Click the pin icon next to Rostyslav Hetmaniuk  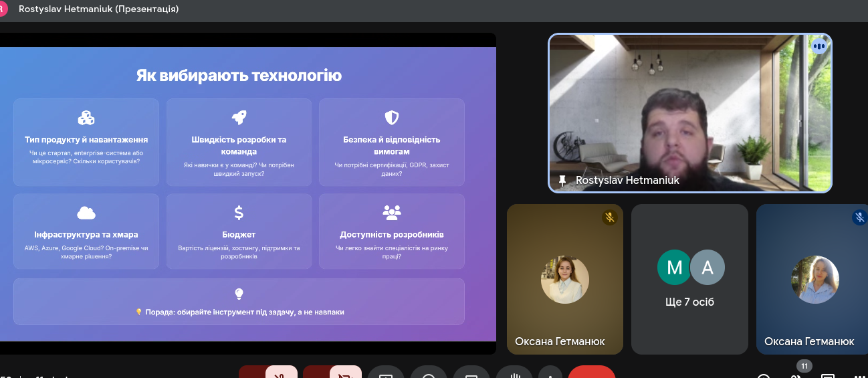(x=562, y=180)
